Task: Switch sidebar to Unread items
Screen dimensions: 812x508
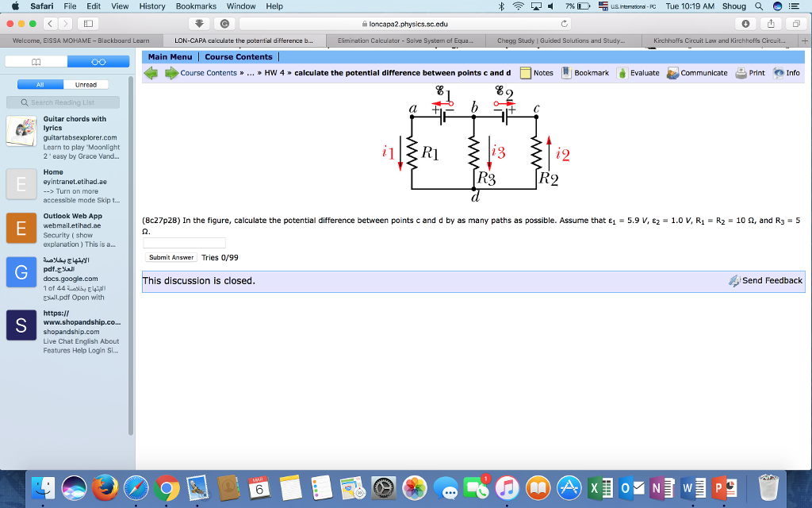Action: [x=86, y=84]
